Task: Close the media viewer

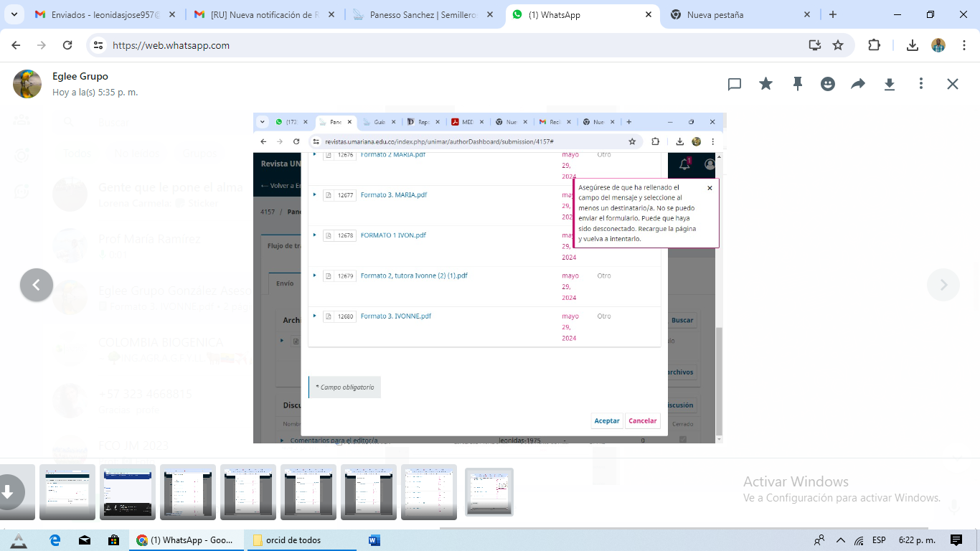Action: [x=953, y=84]
